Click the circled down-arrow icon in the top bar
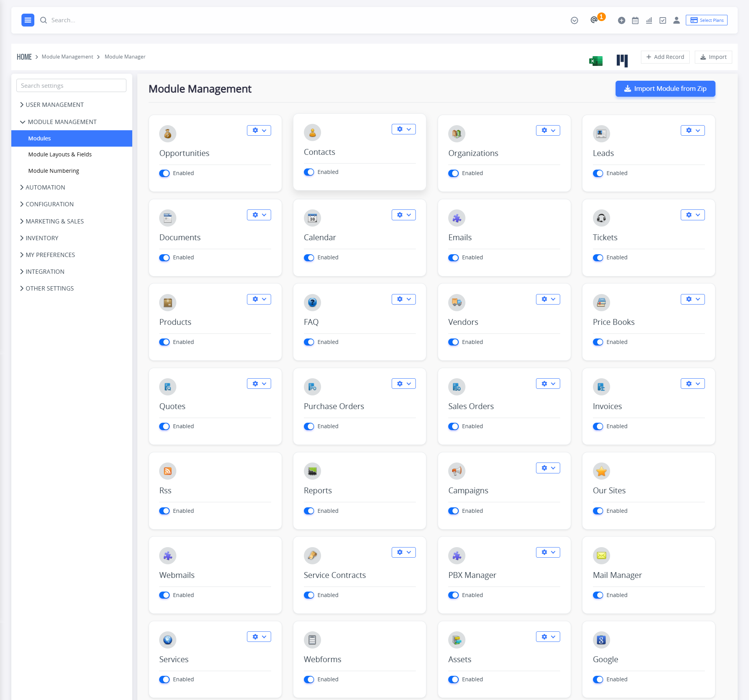 pyautogui.click(x=574, y=21)
